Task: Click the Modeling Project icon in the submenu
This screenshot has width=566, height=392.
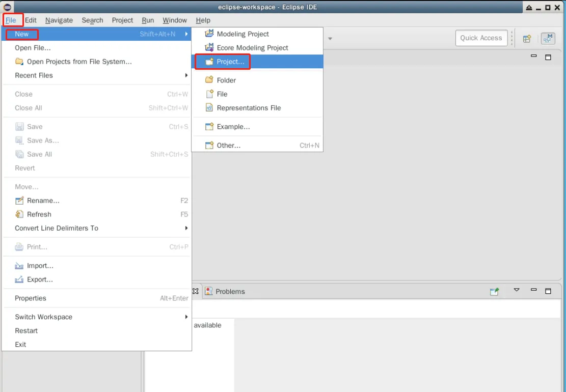Action: coord(209,34)
